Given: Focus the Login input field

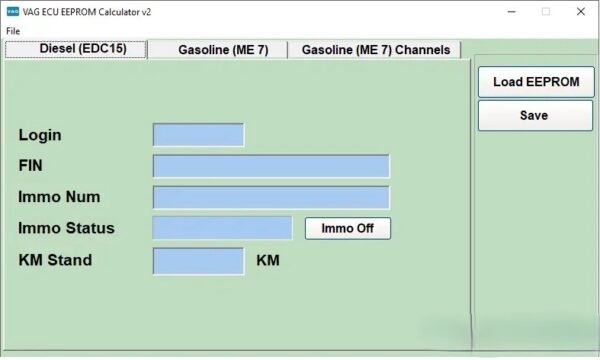Looking at the screenshot, I should 198,135.
